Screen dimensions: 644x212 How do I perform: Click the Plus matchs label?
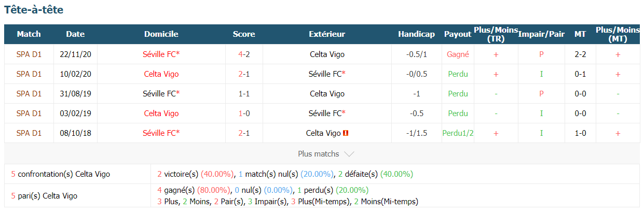point(319,154)
